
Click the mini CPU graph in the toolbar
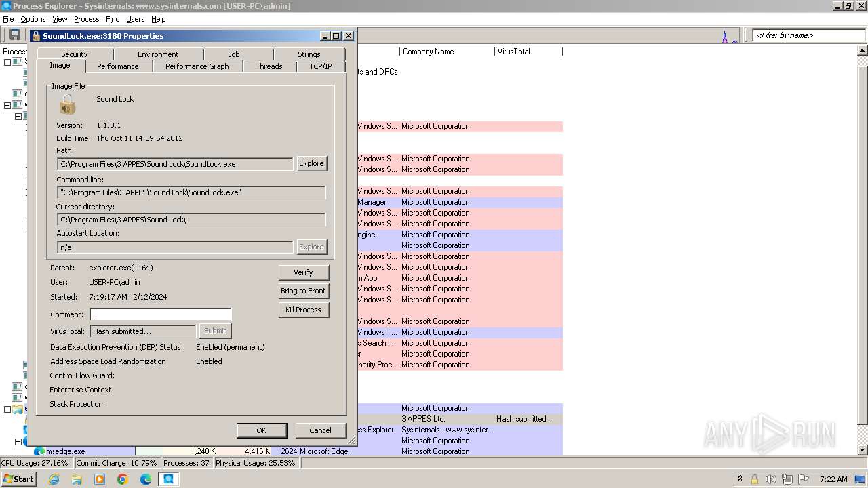729,37
